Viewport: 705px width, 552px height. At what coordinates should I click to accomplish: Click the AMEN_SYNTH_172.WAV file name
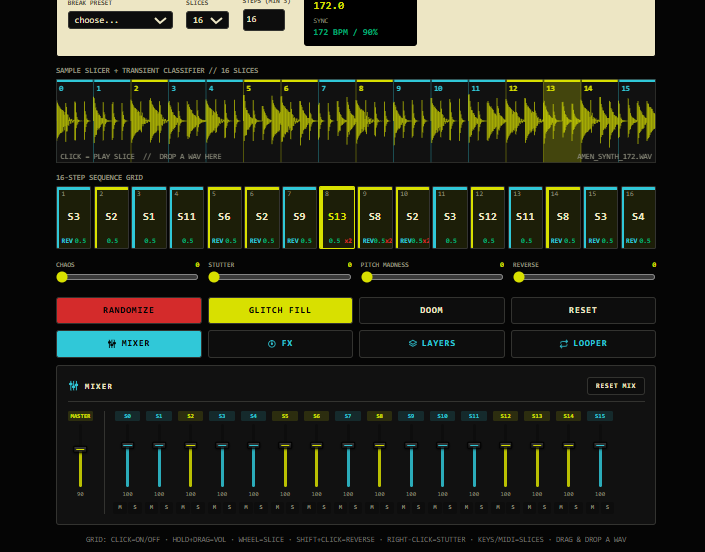(614, 156)
